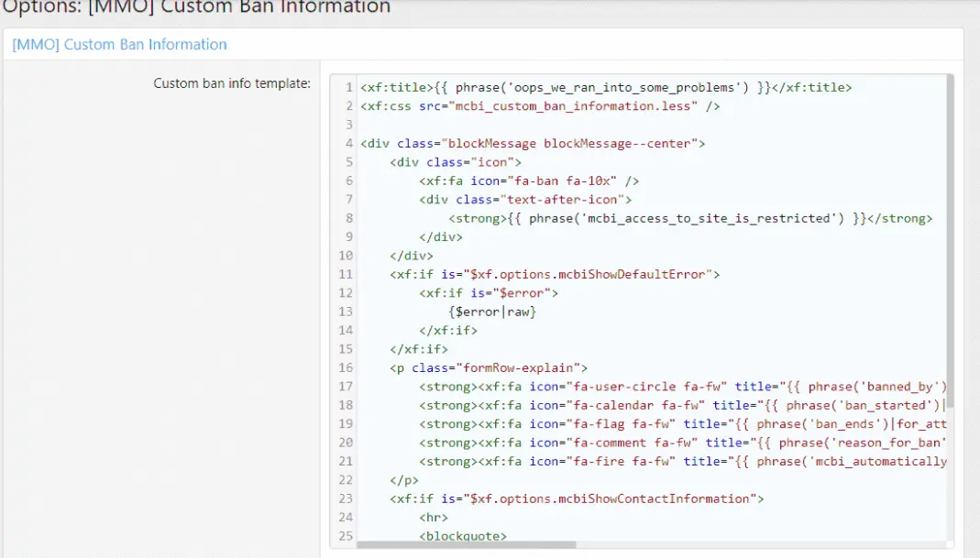Click line number 4 in the gutter
Image resolution: width=980 pixels, height=558 pixels.
tap(349, 144)
